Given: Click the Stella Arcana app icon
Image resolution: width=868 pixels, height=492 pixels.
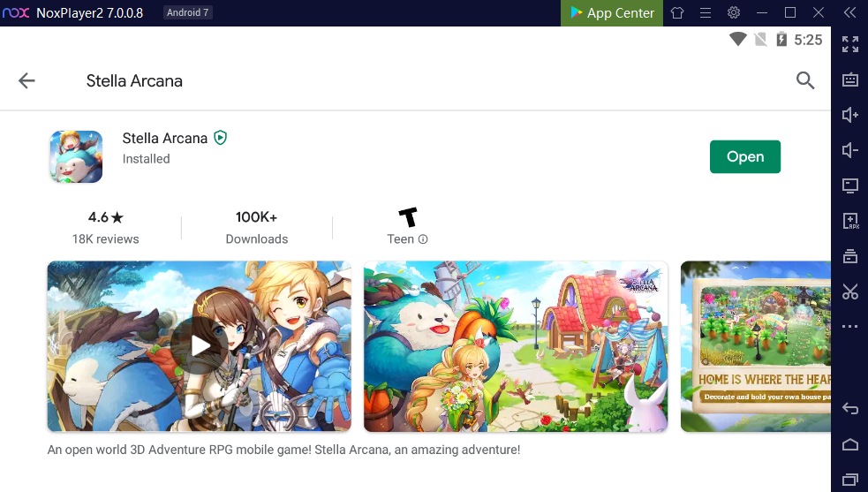Looking at the screenshot, I should point(76,157).
